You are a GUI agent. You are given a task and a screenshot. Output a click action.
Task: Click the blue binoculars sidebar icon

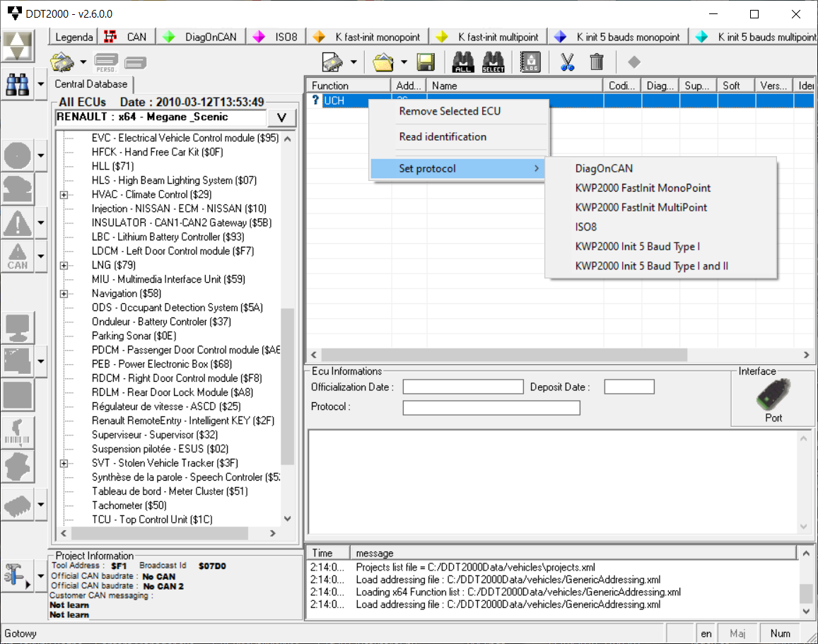pyautogui.click(x=17, y=86)
